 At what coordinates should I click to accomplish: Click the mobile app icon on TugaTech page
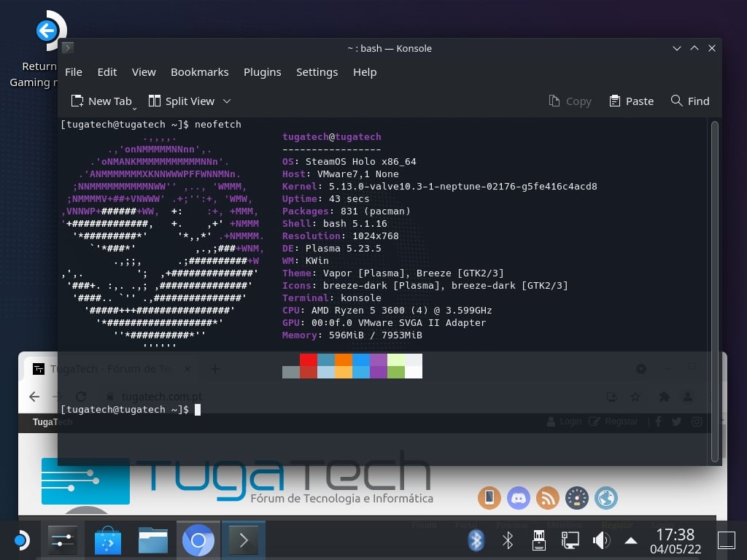489,498
